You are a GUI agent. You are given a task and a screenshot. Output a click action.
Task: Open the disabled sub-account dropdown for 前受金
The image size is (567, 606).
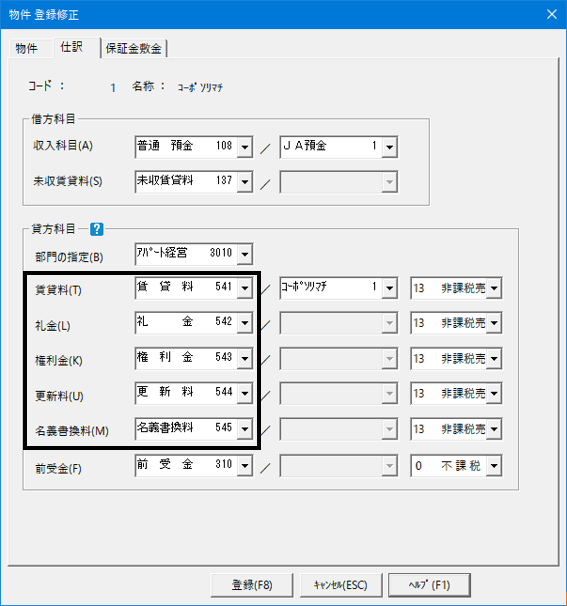click(x=390, y=466)
